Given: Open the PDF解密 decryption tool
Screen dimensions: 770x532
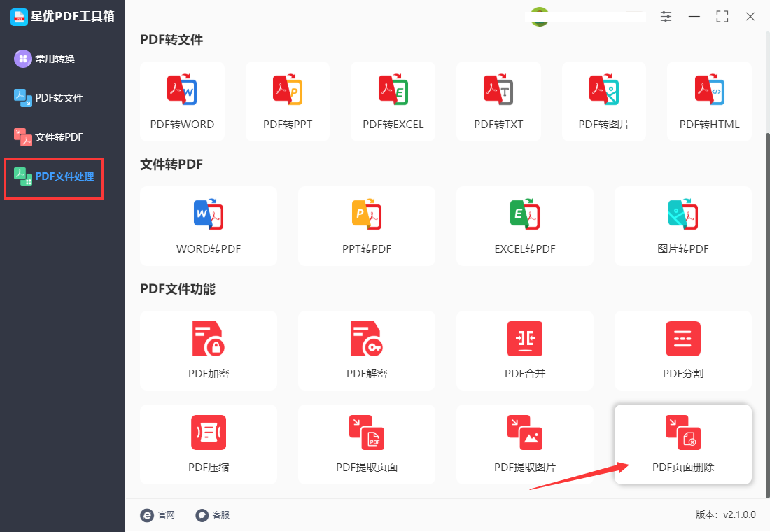Looking at the screenshot, I should 367,351.
